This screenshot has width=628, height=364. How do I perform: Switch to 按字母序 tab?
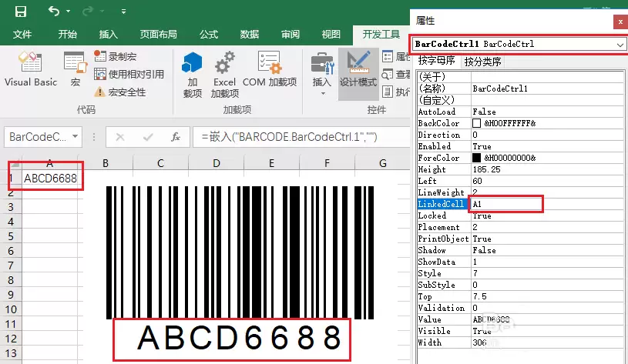437,61
